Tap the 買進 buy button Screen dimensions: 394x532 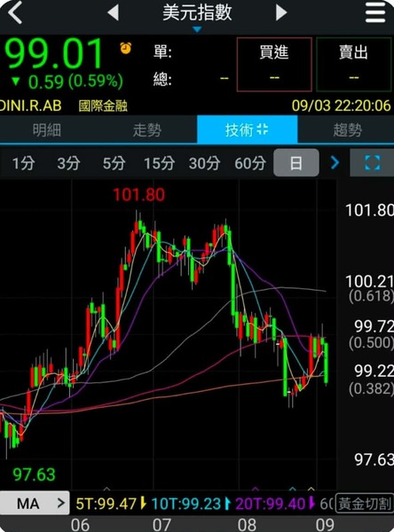[x=274, y=65]
